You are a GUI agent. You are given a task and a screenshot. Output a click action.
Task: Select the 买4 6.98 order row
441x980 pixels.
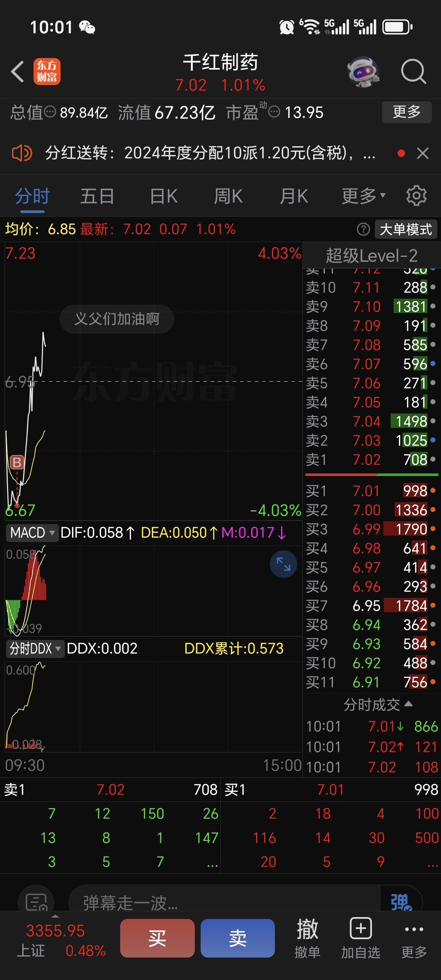[x=372, y=548]
